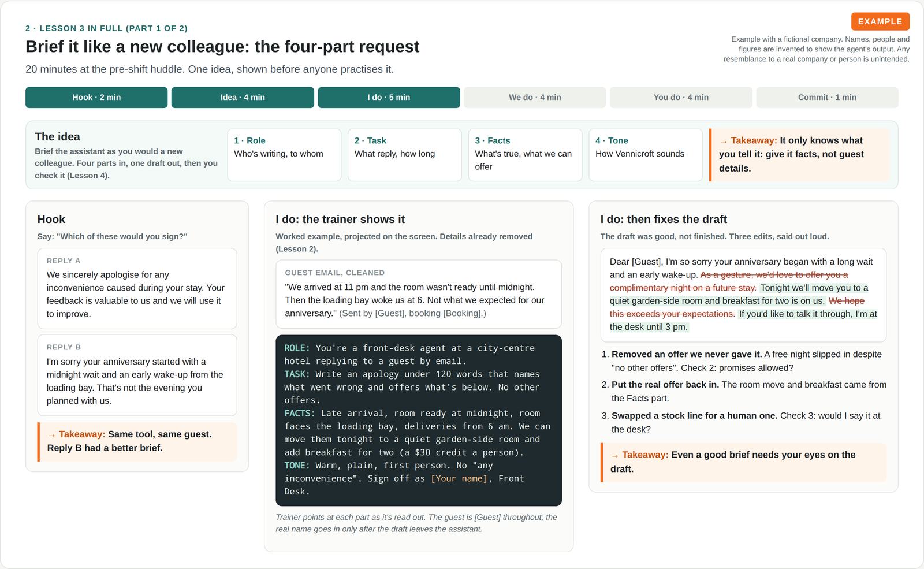This screenshot has width=924, height=569.
Task: Go to the "We do · 4 min" step
Action: pyautogui.click(x=535, y=97)
